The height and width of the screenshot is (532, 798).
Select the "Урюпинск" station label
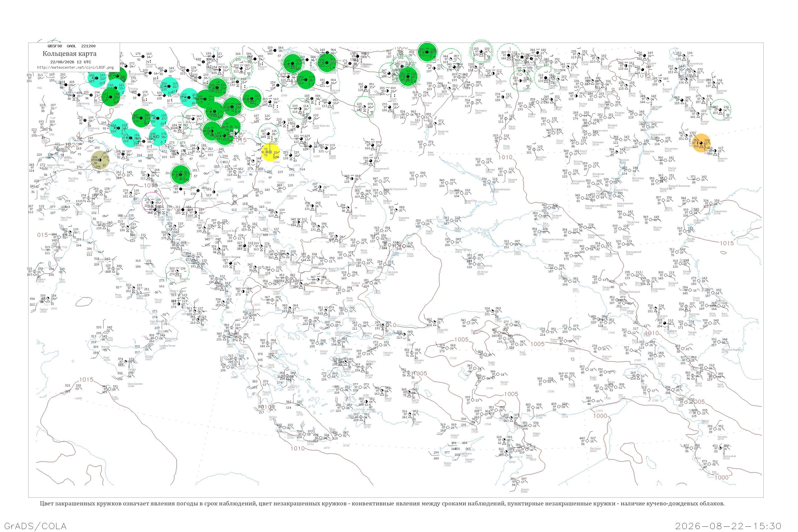pyautogui.click(x=598, y=142)
